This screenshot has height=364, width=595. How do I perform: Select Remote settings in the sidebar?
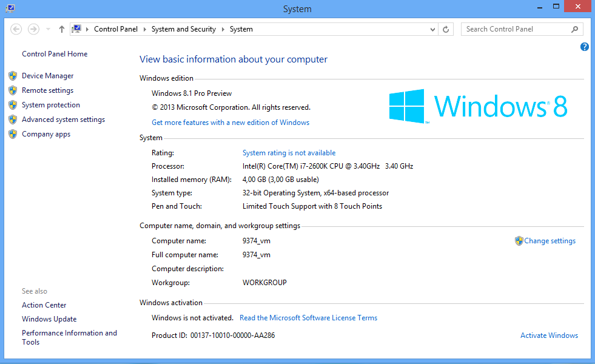coord(47,90)
